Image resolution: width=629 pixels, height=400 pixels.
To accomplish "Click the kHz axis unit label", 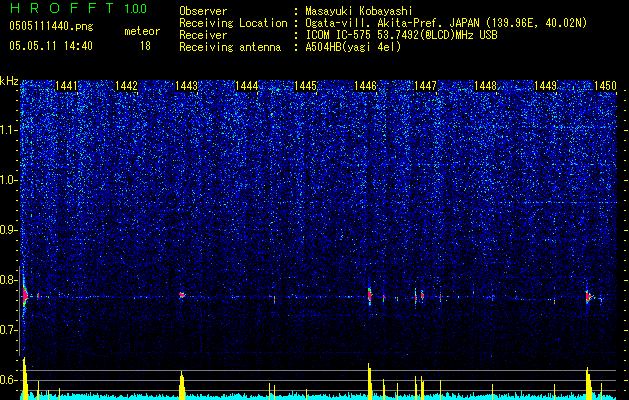I will [x=9, y=81].
